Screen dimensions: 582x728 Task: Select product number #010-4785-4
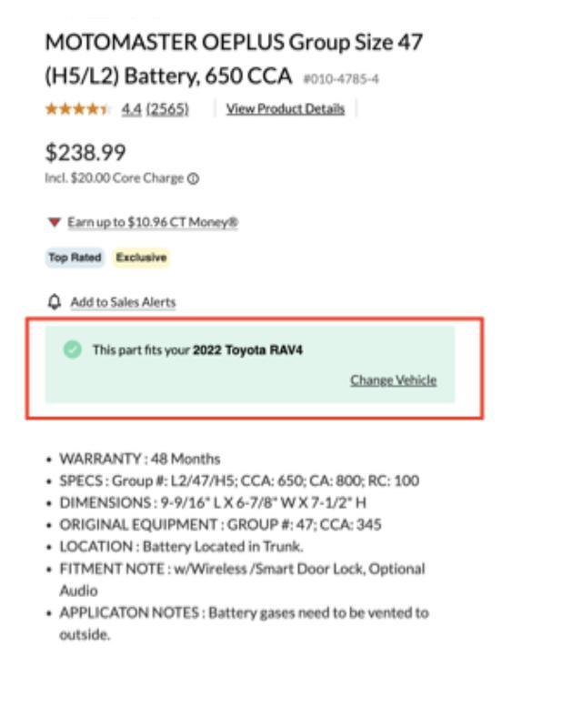pyautogui.click(x=340, y=79)
